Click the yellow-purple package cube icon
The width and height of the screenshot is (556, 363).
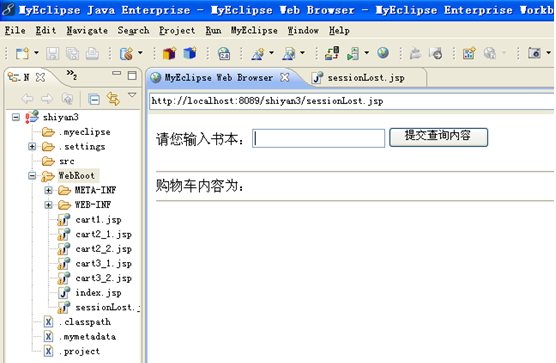tap(169, 54)
